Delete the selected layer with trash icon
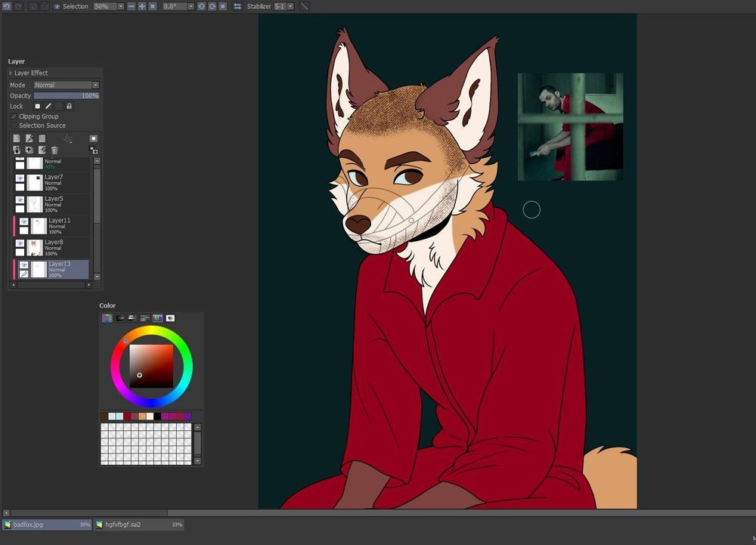 [x=54, y=150]
